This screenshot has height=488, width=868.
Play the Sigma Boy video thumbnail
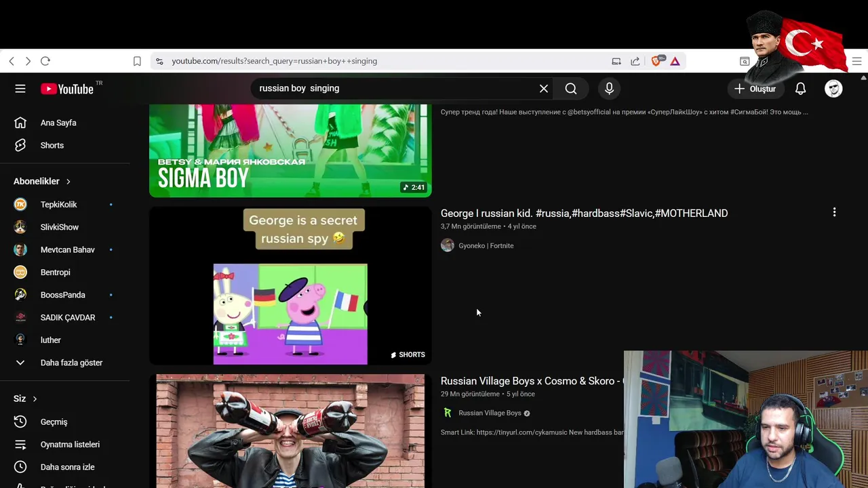tap(290, 150)
